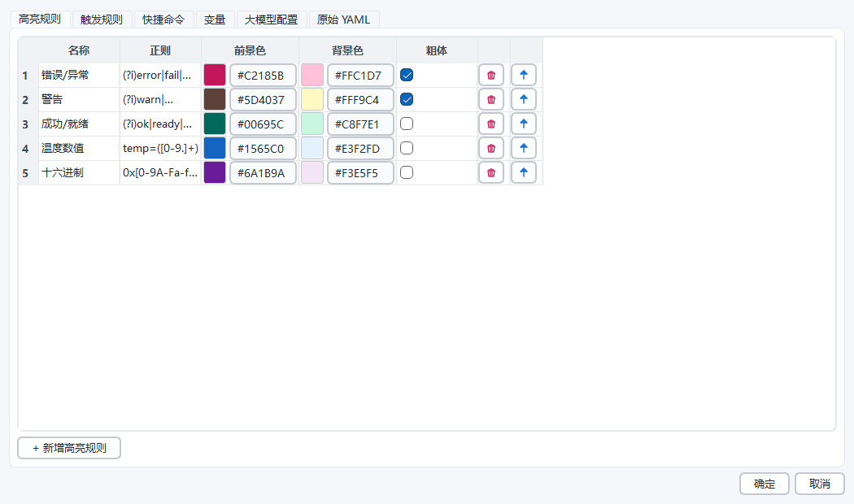Select regex cell (?i)warn|...

point(161,100)
